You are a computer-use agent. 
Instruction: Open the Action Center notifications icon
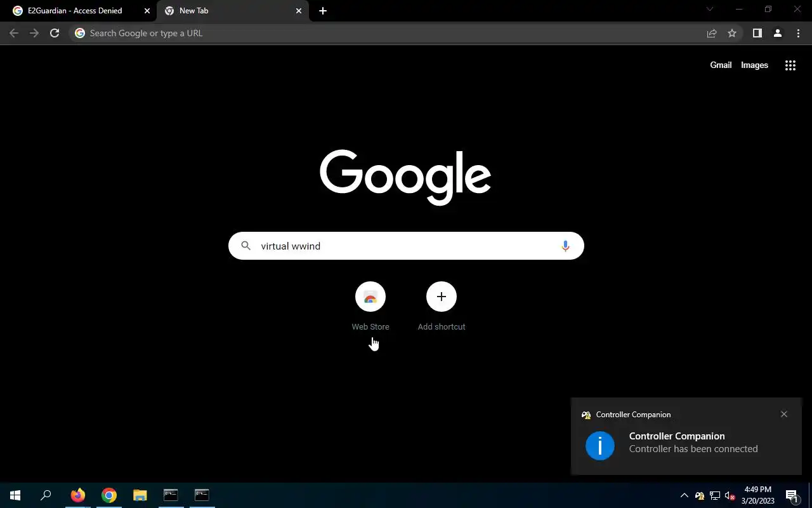[x=792, y=495]
